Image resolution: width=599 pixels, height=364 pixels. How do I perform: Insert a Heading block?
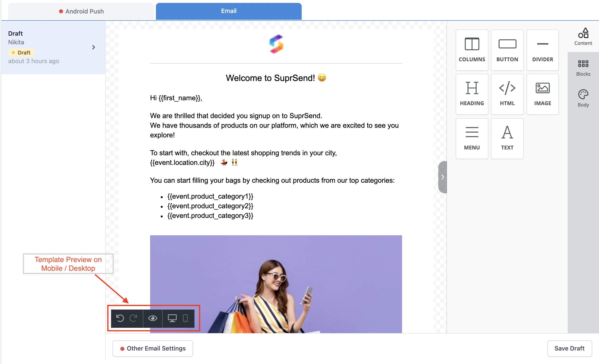(x=472, y=94)
